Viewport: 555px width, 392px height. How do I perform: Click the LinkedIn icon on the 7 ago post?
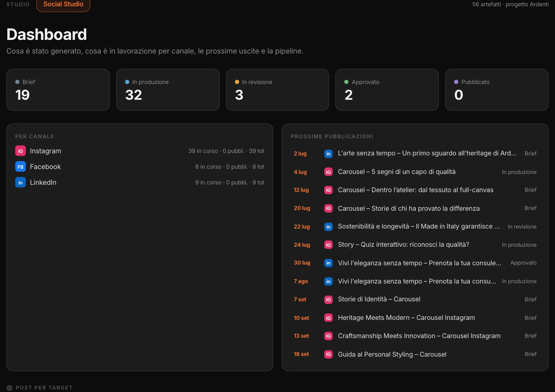point(328,281)
